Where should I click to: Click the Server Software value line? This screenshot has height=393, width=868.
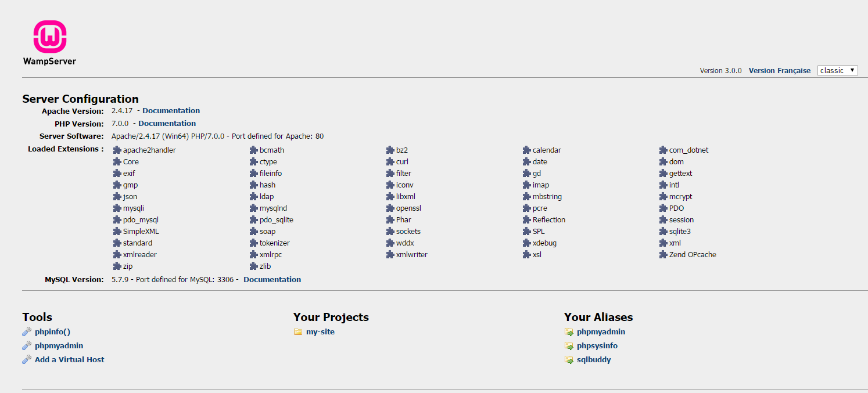217,136
